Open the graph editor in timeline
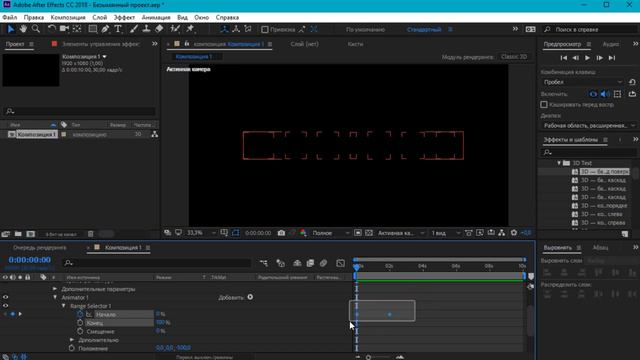This screenshot has width=640, height=360. tap(340, 263)
